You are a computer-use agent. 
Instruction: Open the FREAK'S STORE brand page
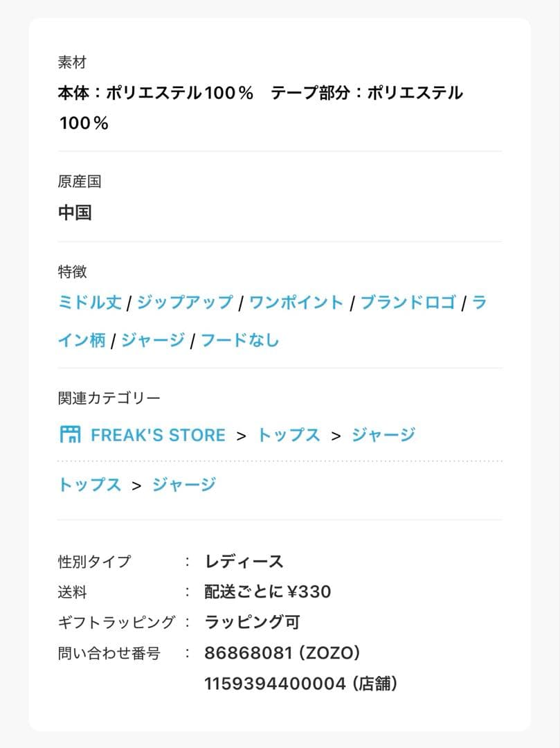coord(158,434)
